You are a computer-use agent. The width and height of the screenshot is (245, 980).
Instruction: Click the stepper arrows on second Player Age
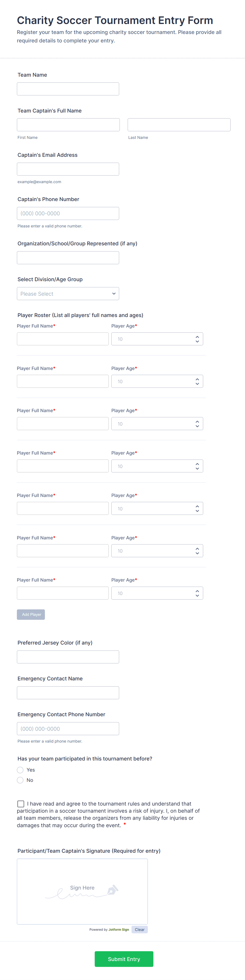point(197,381)
